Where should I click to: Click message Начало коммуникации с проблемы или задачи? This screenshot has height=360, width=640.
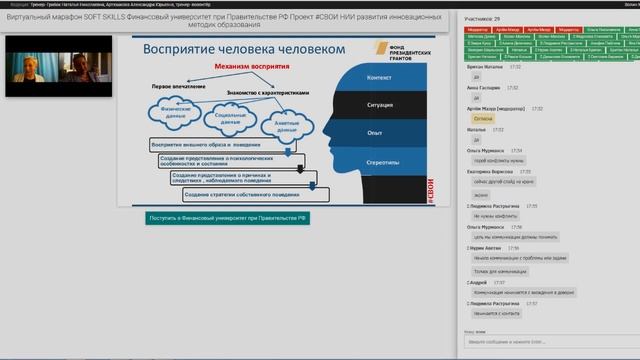(x=520, y=258)
